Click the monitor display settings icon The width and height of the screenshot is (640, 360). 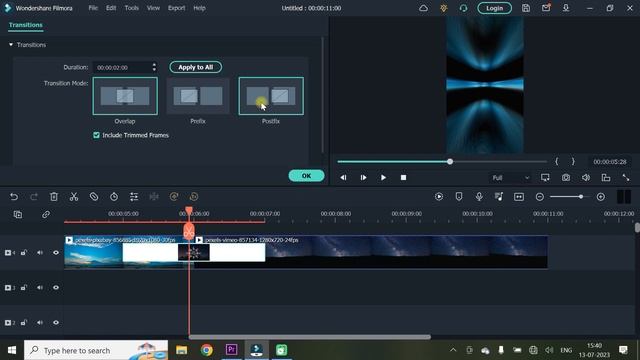545,178
